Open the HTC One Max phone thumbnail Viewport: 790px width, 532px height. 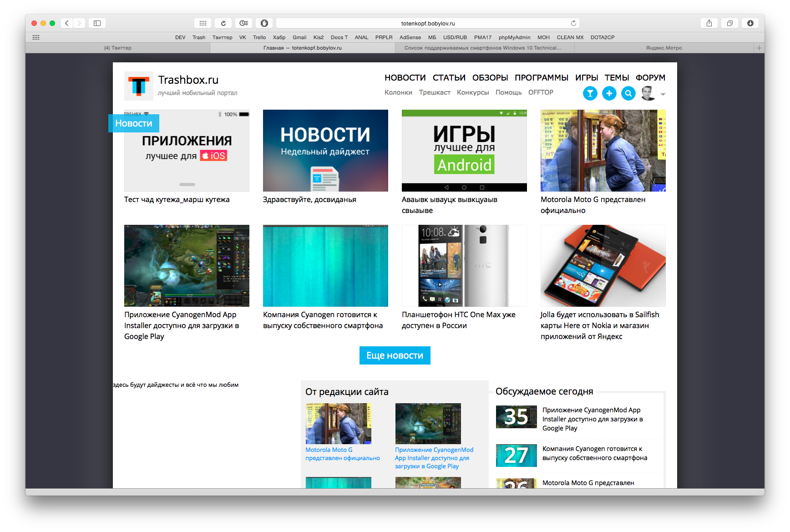coord(464,266)
